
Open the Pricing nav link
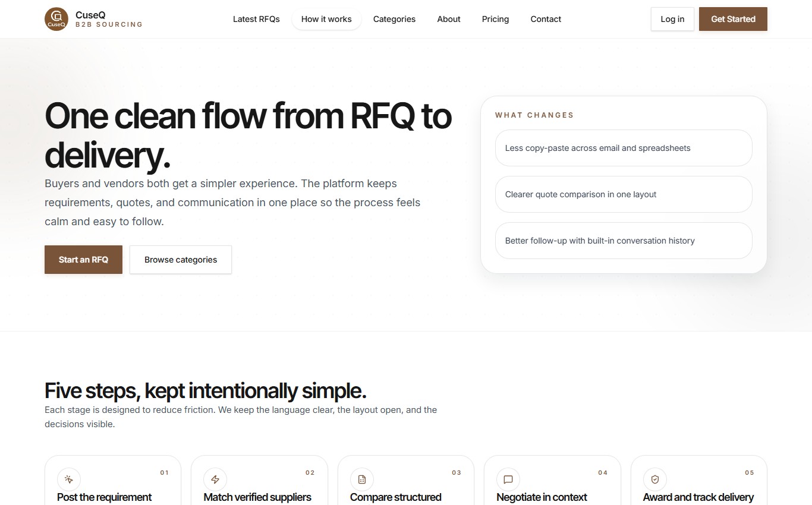point(495,19)
